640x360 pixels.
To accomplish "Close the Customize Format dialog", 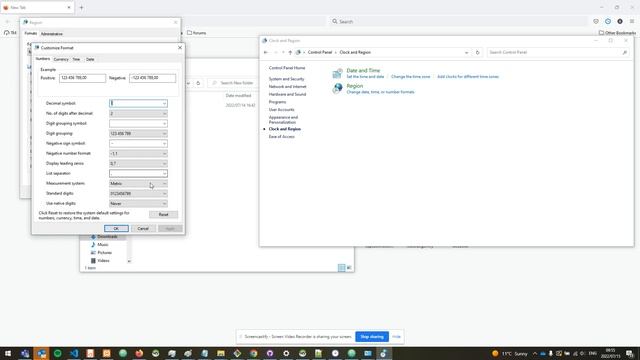I will click(x=180, y=48).
